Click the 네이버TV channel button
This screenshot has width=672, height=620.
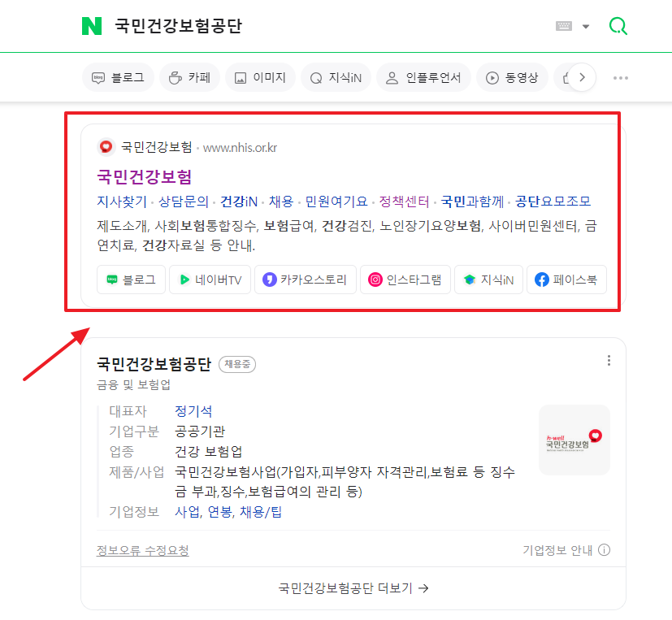coord(210,280)
